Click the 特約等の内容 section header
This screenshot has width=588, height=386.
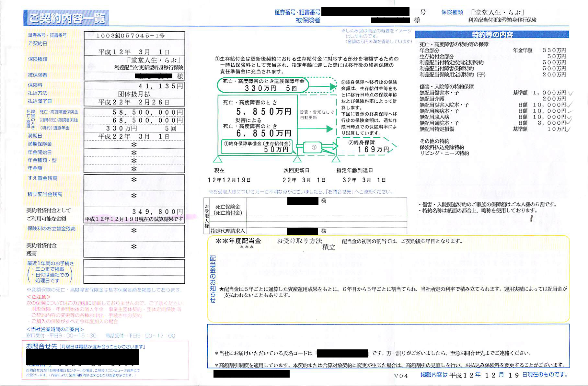492,35
